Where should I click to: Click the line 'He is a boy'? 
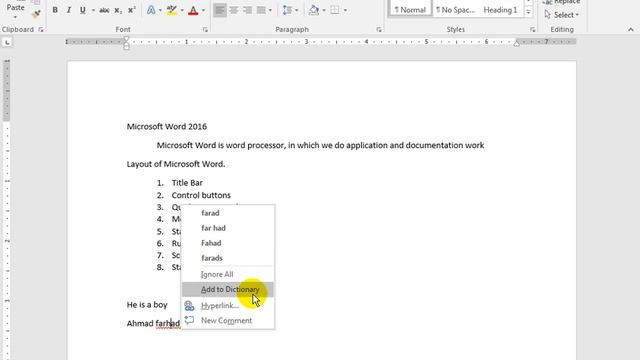coord(147,305)
